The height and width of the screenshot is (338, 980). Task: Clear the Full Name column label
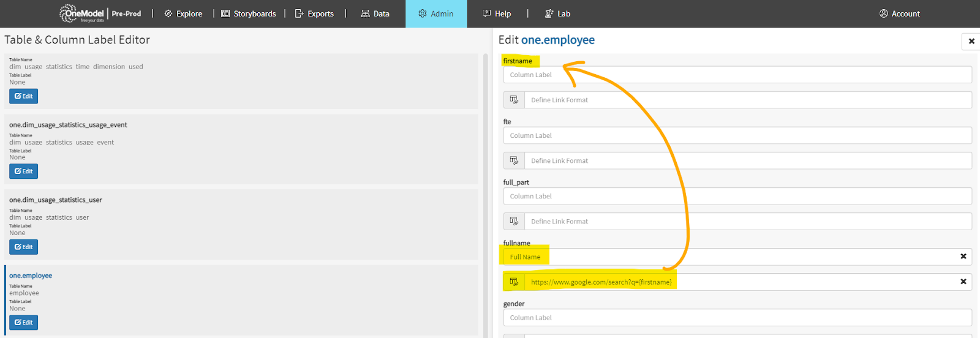click(x=963, y=257)
